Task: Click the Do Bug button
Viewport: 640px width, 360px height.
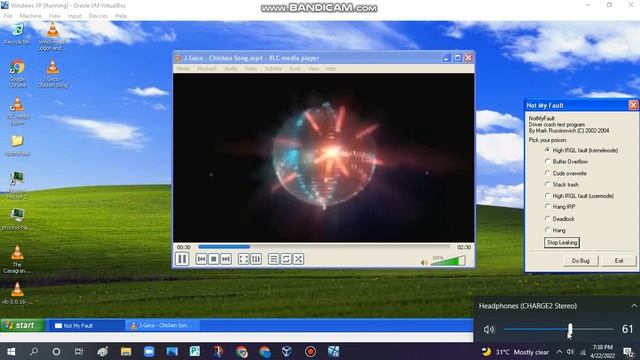Action: pos(580,260)
